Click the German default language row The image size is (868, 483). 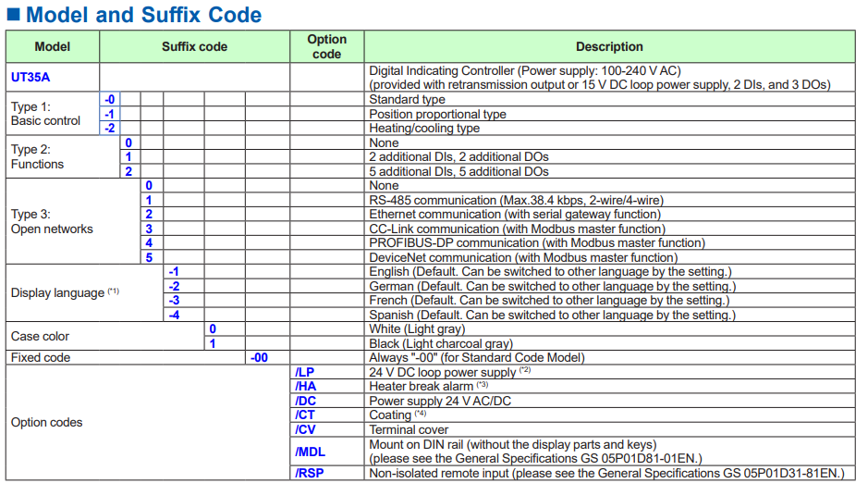[553, 286]
